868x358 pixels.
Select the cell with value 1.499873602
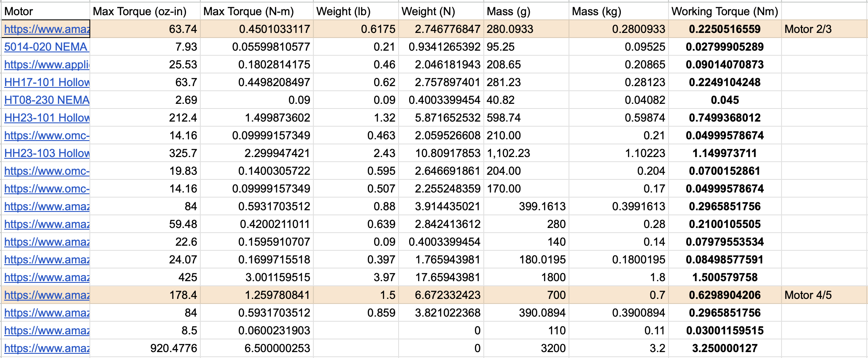[x=257, y=118]
